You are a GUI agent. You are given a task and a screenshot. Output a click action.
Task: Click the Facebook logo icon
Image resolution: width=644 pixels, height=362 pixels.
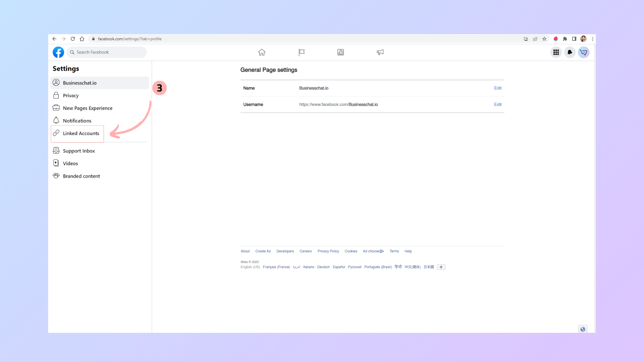point(58,52)
